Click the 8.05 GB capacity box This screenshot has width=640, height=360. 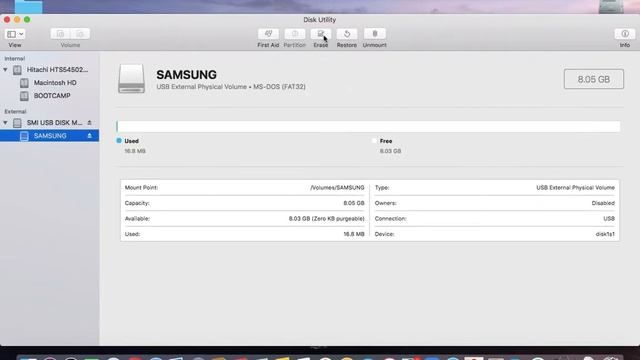pos(593,79)
